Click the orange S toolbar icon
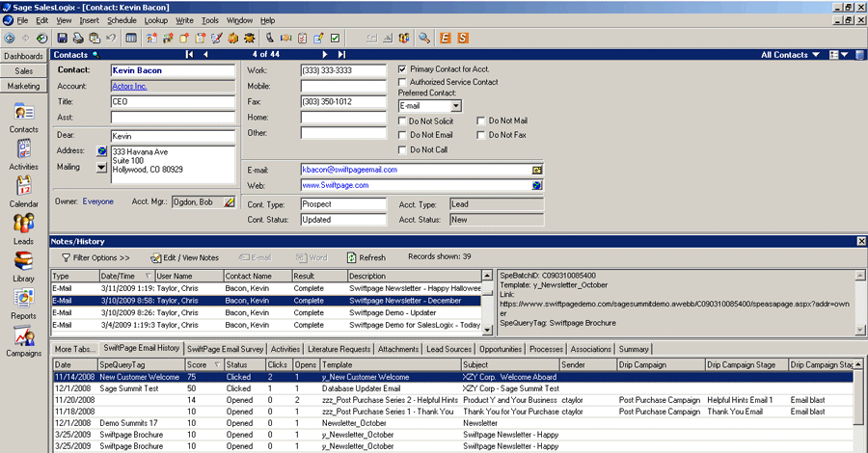The width and height of the screenshot is (868, 453). coord(463,39)
